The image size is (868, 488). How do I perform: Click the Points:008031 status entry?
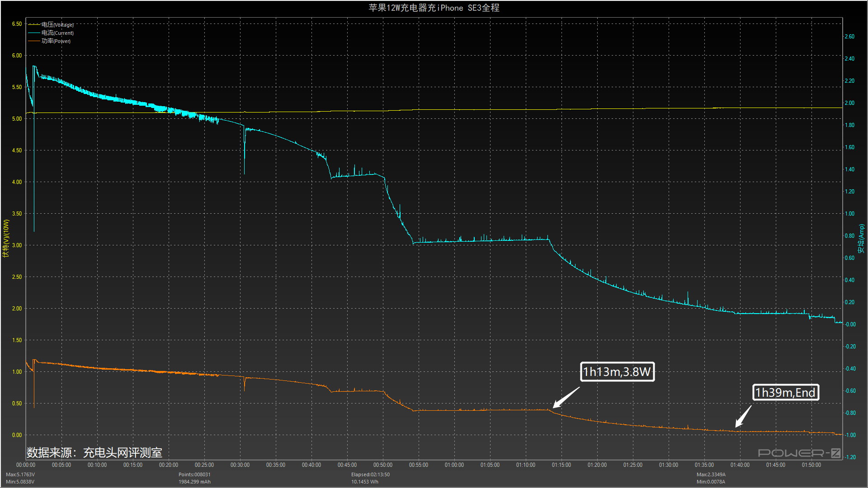click(194, 474)
